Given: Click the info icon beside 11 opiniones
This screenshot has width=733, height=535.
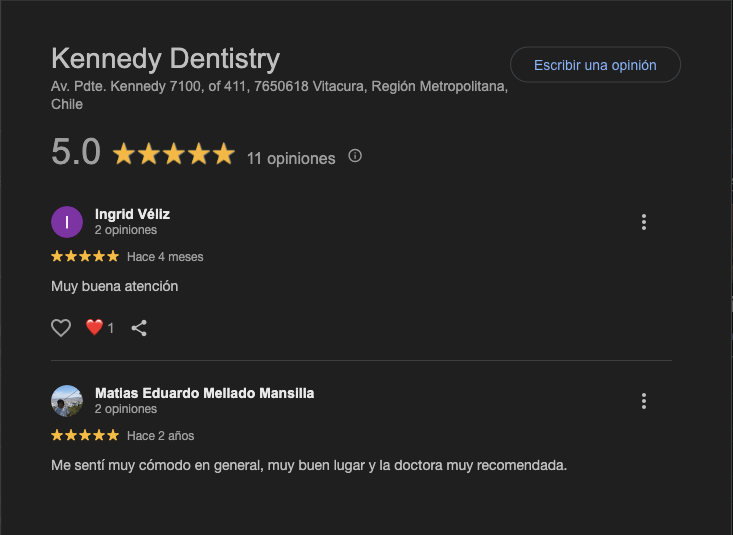Looking at the screenshot, I should [355, 156].
